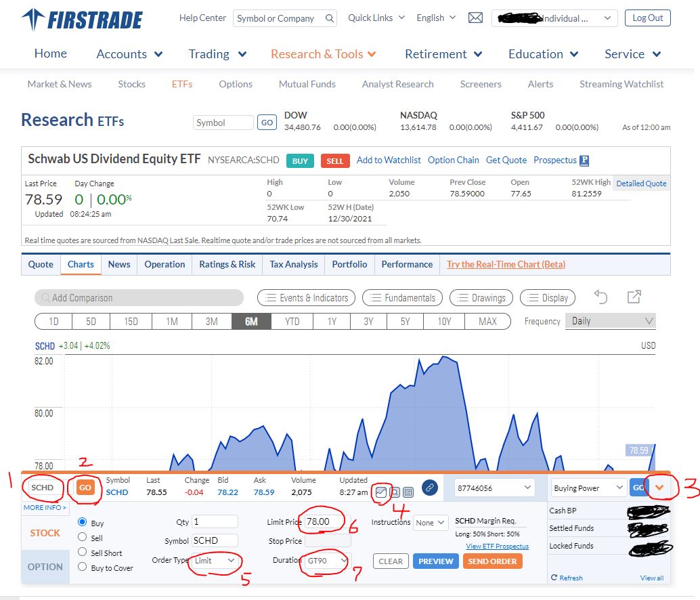Click the CLEAR order button

[391, 561]
